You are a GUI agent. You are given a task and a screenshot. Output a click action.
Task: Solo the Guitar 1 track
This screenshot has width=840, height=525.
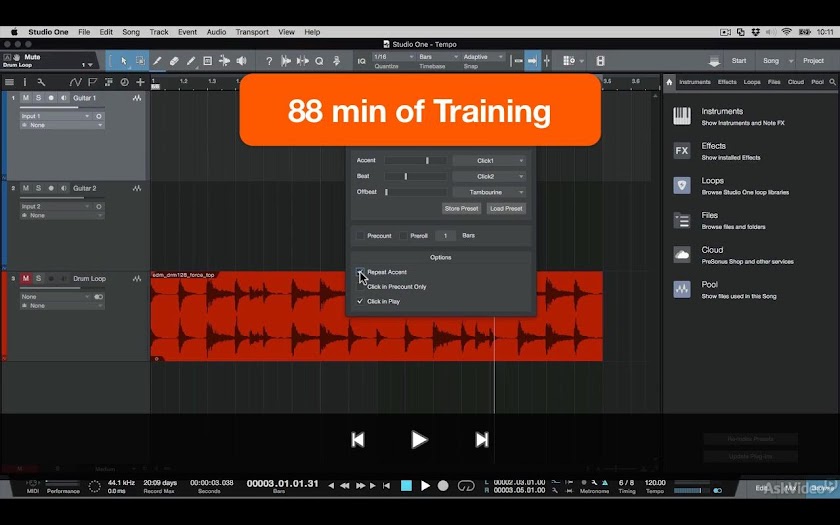coord(39,98)
